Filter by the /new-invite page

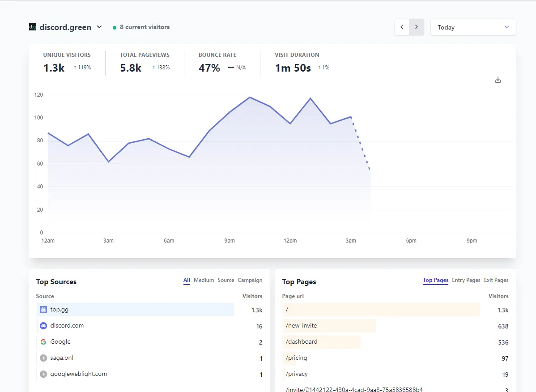coord(301,326)
